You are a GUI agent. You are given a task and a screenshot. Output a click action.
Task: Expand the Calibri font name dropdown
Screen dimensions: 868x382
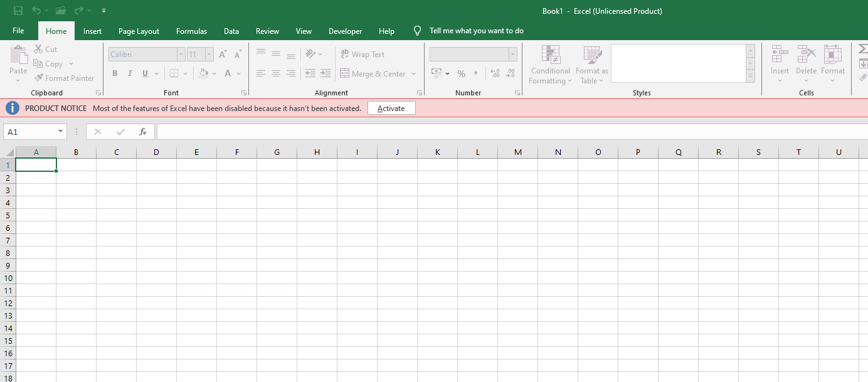pos(181,55)
